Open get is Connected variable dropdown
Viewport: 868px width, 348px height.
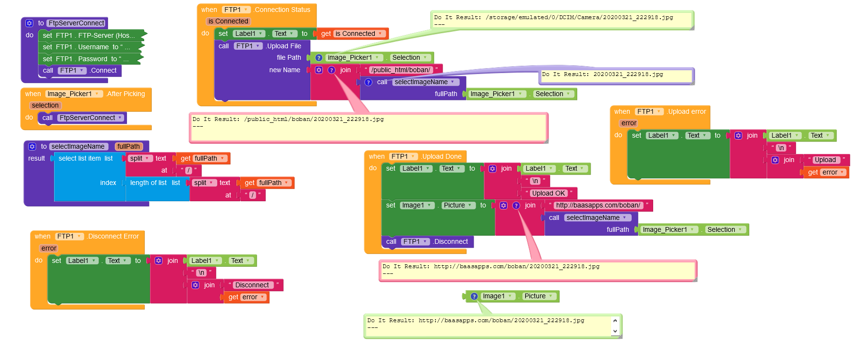pyautogui.click(x=359, y=33)
